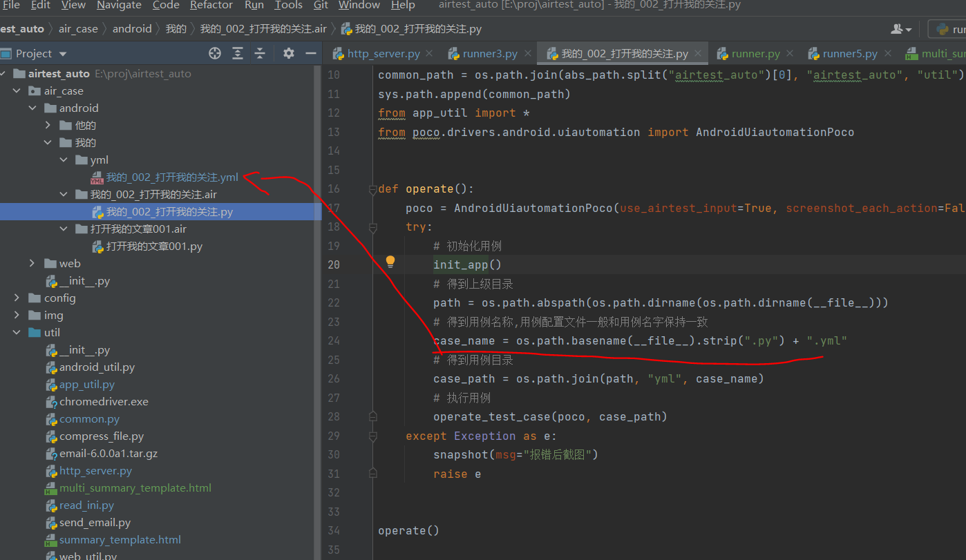Viewport: 966px width, 560px height.
Task: Select 打开我的文章001.py in project tree
Action: pyautogui.click(x=154, y=246)
